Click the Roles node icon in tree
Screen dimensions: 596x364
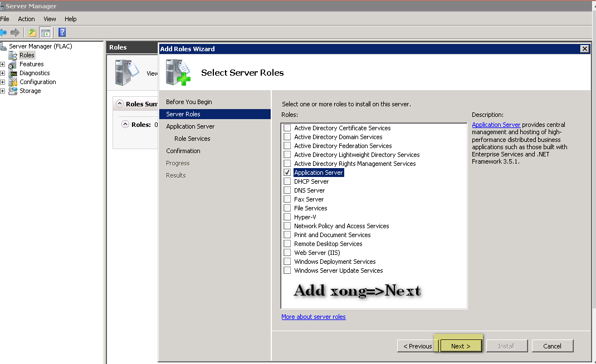pos(13,56)
